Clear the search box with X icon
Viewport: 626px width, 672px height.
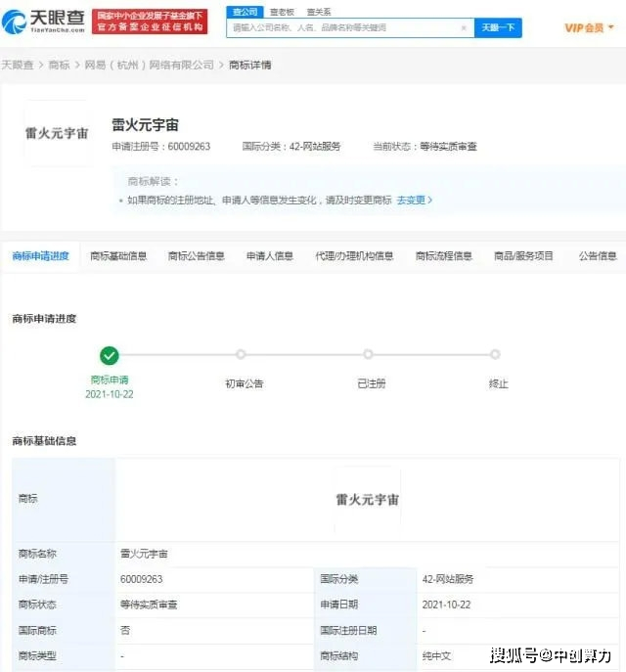click(464, 27)
